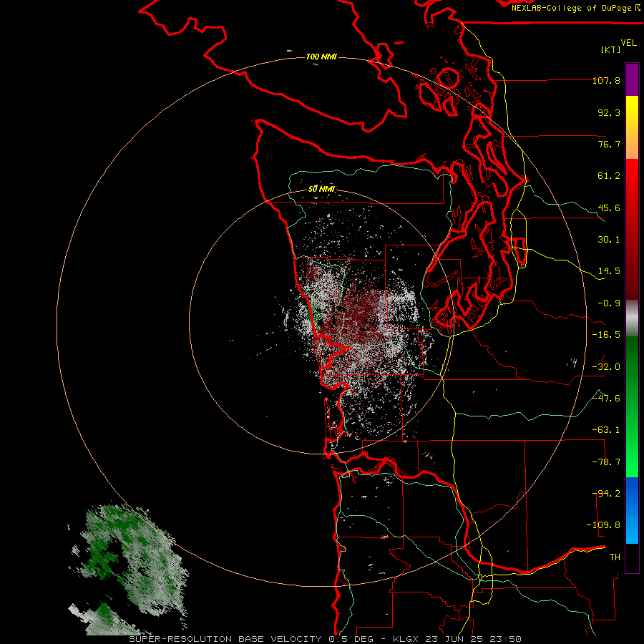Select the -109.8 legend value

coord(603,525)
